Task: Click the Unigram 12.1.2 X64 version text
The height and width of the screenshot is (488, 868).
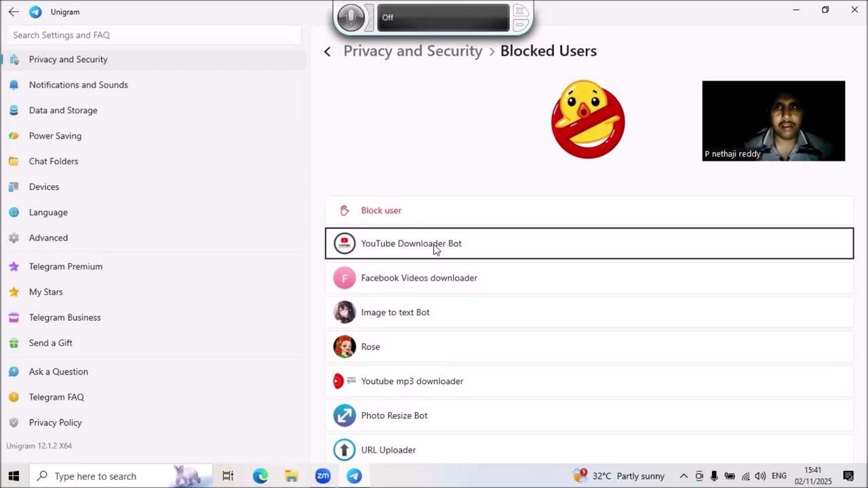Action: (39, 446)
